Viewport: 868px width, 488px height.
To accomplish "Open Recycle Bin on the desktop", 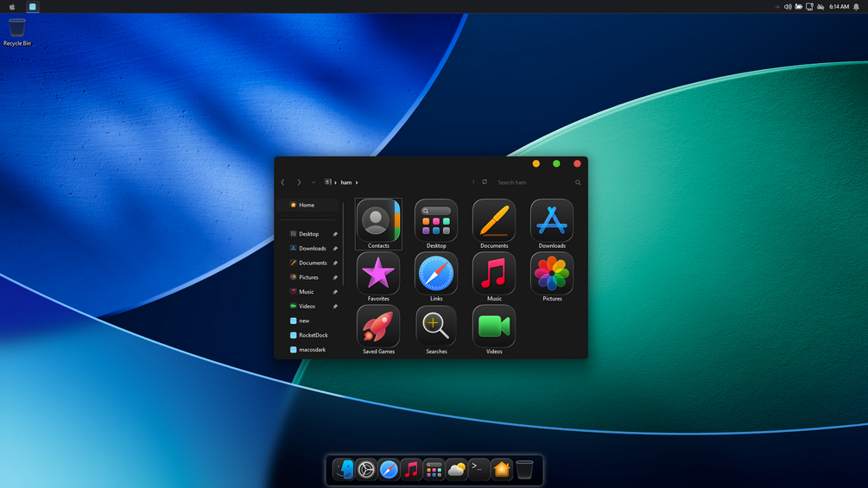I will click(17, 32).
